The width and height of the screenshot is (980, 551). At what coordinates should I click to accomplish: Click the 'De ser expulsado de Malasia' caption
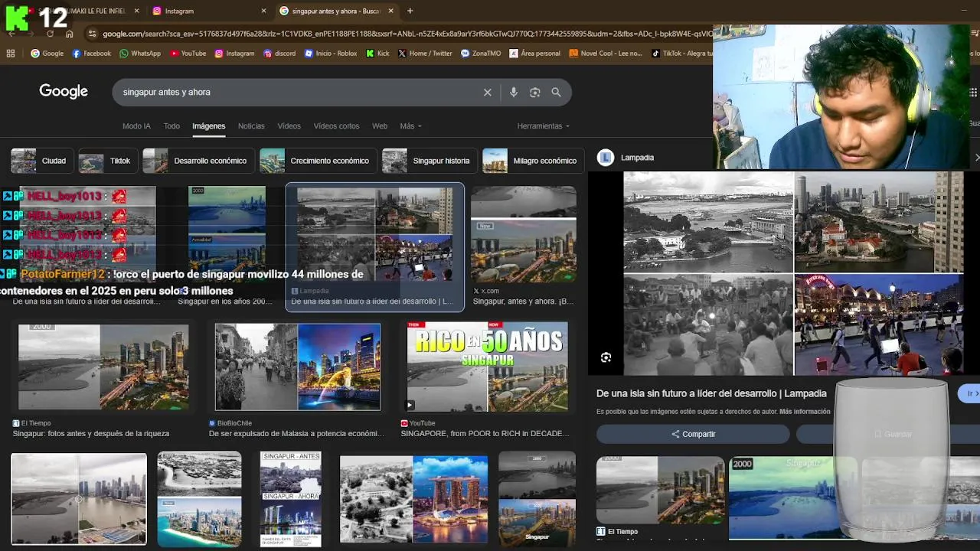pos(297,434)
